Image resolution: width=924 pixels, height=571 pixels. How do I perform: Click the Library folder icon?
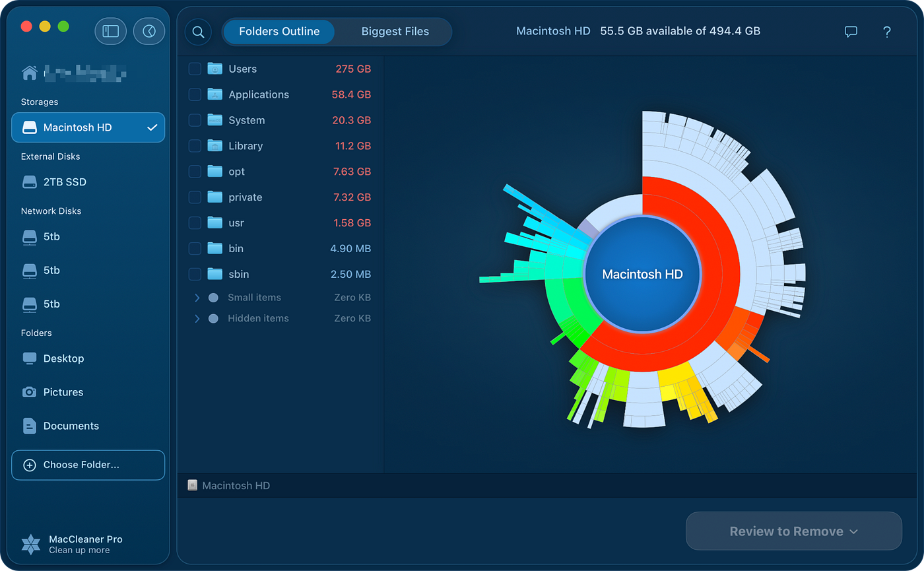point(214,146)
